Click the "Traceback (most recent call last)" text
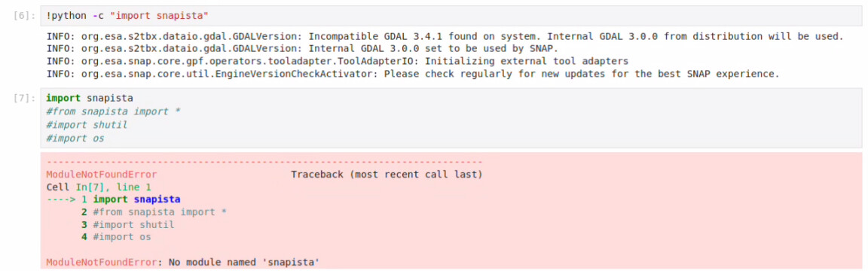868x271 pixels. tap(387, 175)
